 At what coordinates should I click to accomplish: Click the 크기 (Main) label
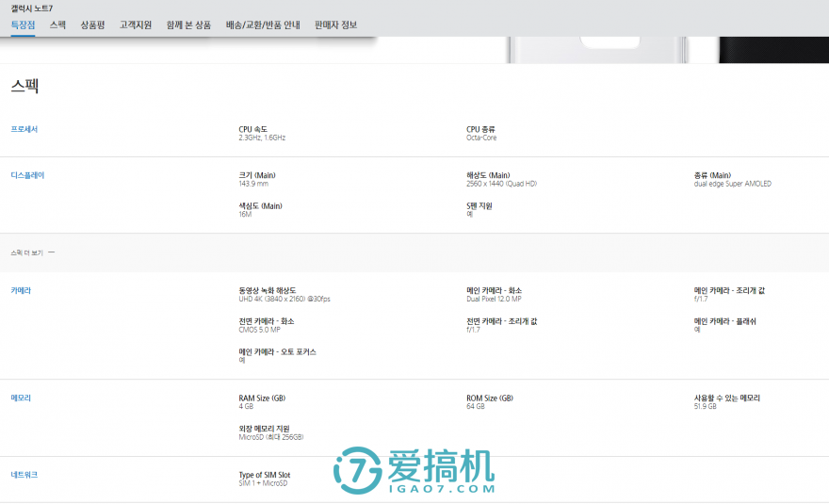pyautogui.click(x=257, y=175)
